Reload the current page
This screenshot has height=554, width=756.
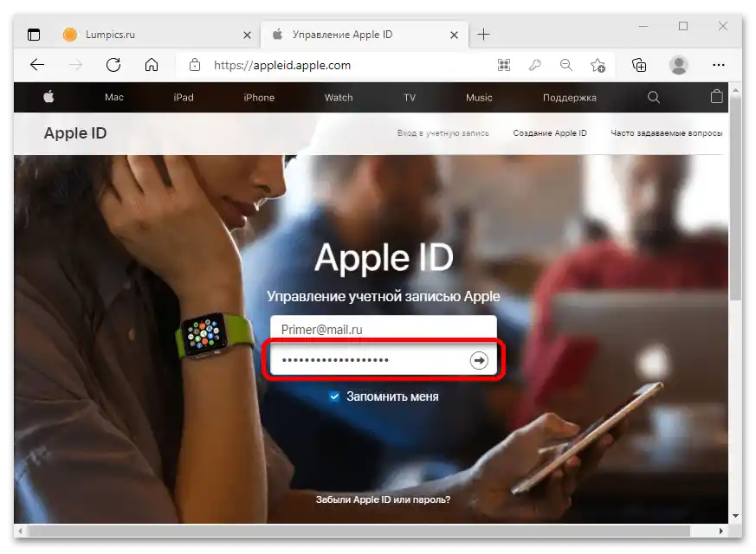tap(113, 65)
